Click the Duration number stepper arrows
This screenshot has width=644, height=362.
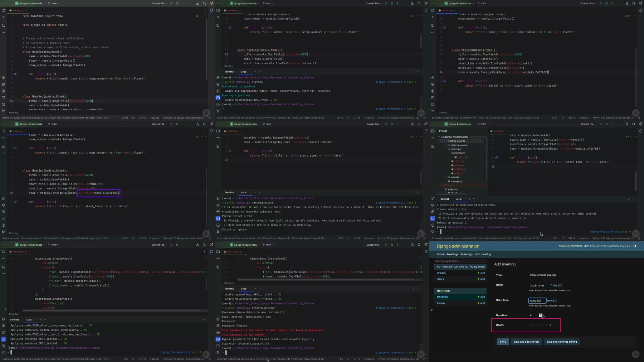(541, 315)
